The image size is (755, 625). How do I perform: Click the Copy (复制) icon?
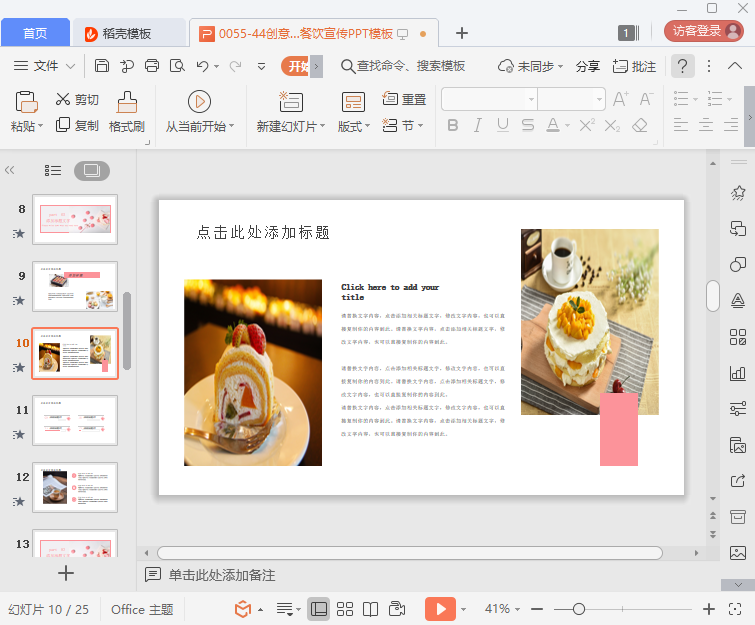[63, 125]
